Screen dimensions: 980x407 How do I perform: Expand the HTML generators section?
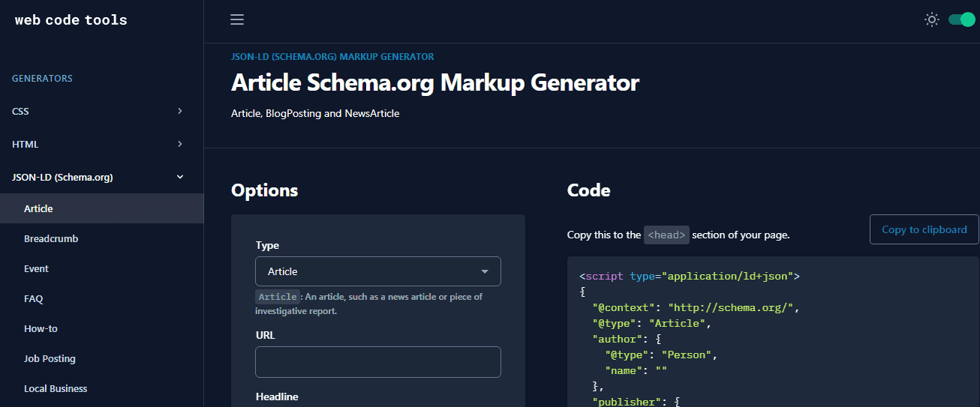click(x=101, y=144)
